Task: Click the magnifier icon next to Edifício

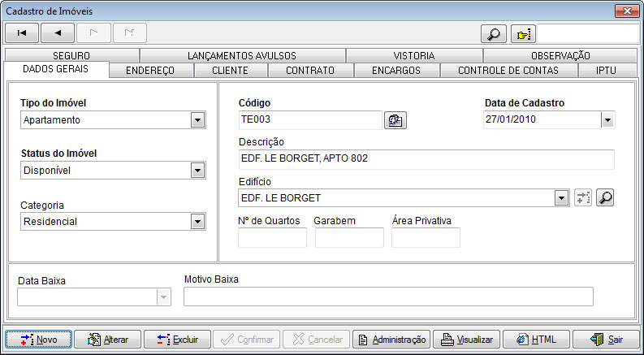Action: [x=605, y=197]
